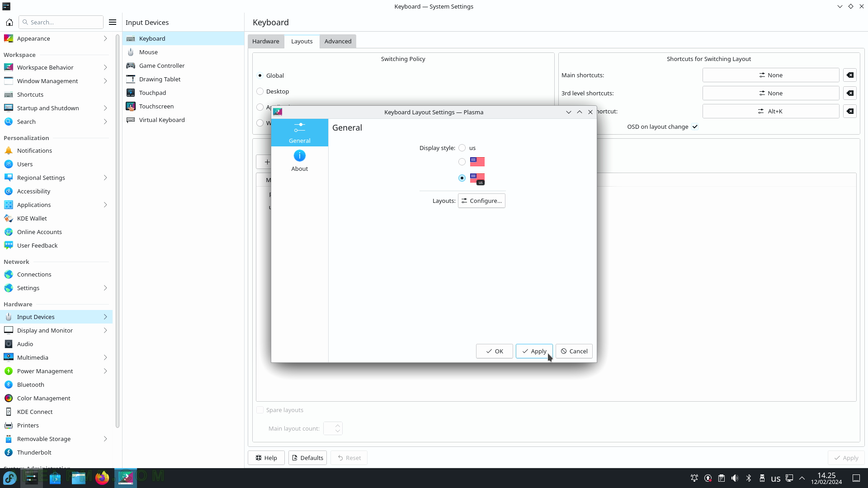Click OK in Keyboard Layout Settings dialog
This screenshot has width=868, height=488.
[494, 351]
